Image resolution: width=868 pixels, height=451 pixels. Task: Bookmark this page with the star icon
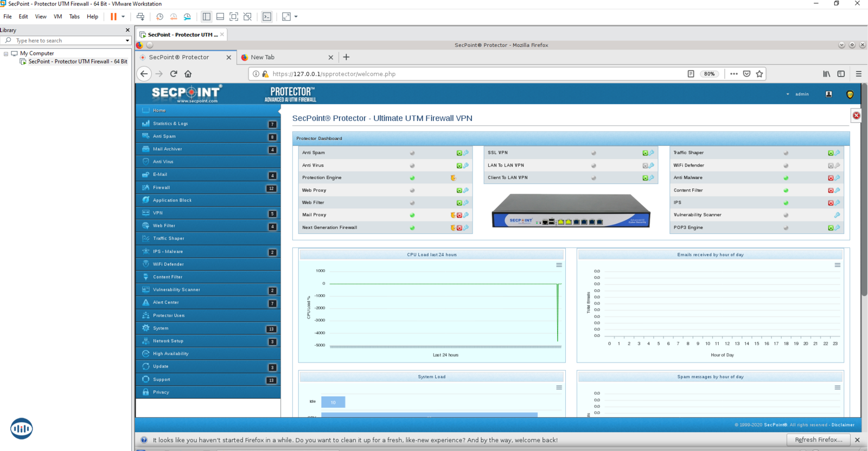759,74
